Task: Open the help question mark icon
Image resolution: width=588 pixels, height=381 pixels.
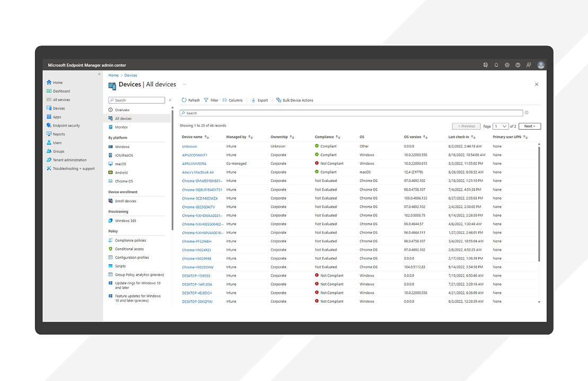Action: coord(518,65)
